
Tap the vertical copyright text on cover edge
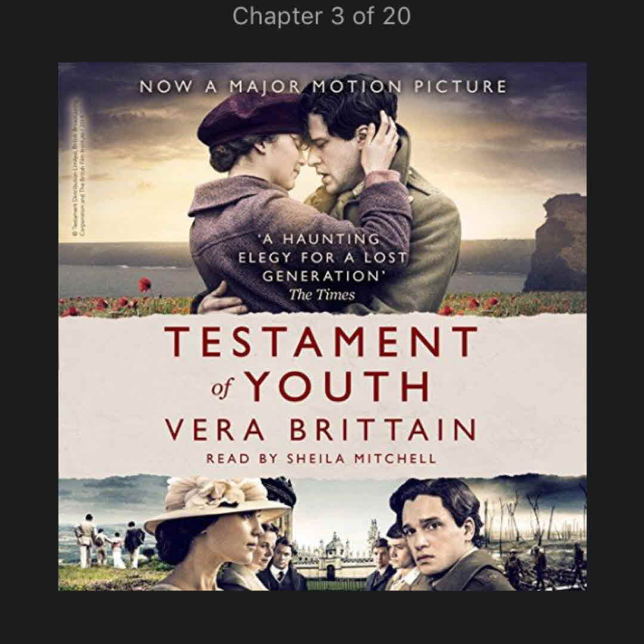click(x=79, y=168)
